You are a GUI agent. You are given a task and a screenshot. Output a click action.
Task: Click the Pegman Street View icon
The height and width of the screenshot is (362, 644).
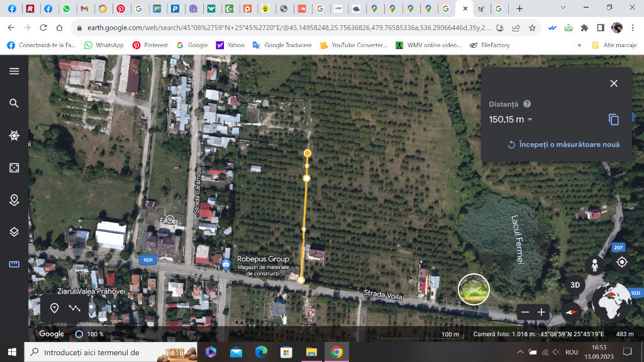click(x=594, y=265)
